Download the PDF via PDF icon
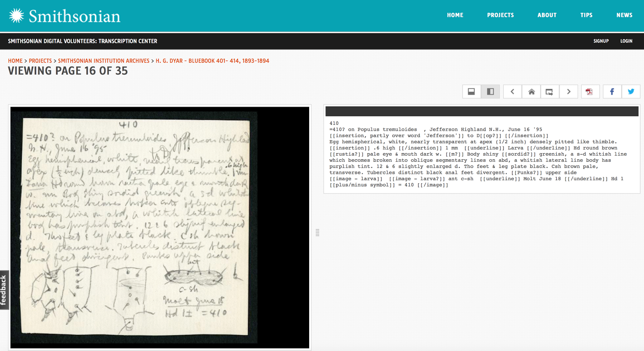The width and height of the screenshot is (644, 351). 589,92
